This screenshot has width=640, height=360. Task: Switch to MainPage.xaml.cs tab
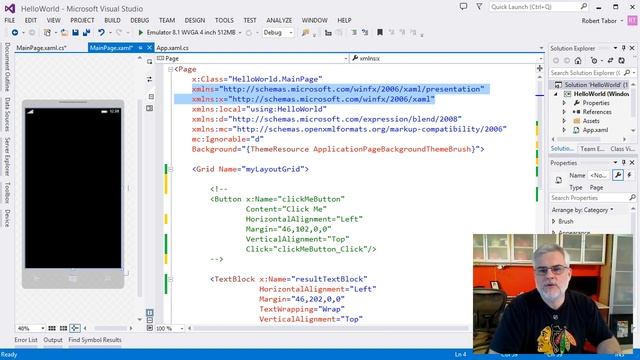point(41,48)
